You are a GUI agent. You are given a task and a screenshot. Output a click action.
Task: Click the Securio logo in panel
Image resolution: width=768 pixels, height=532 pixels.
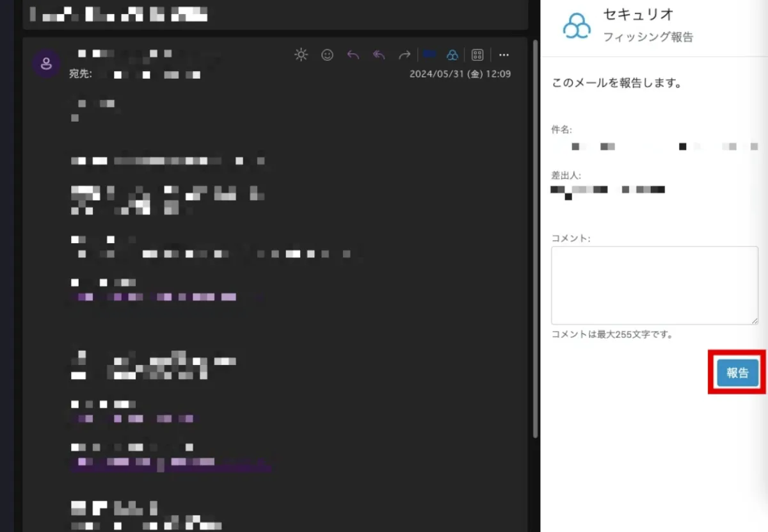click(577, 26)
